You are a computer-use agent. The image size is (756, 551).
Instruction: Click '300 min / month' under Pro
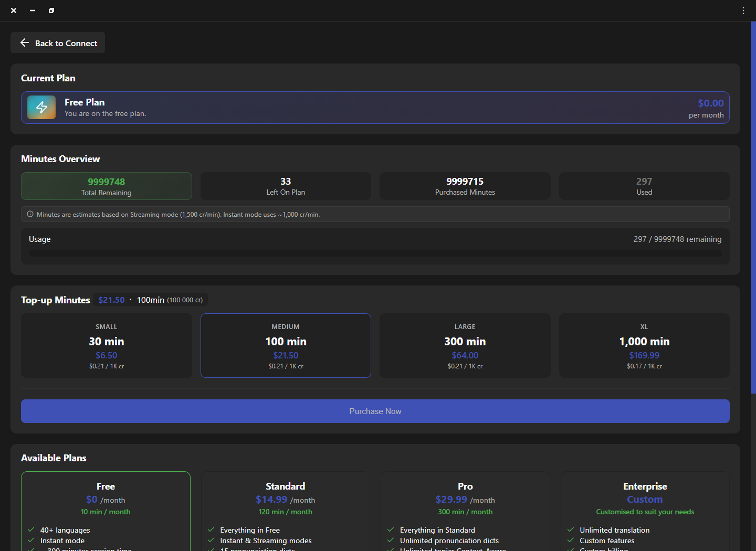click(x=465, y=512)
